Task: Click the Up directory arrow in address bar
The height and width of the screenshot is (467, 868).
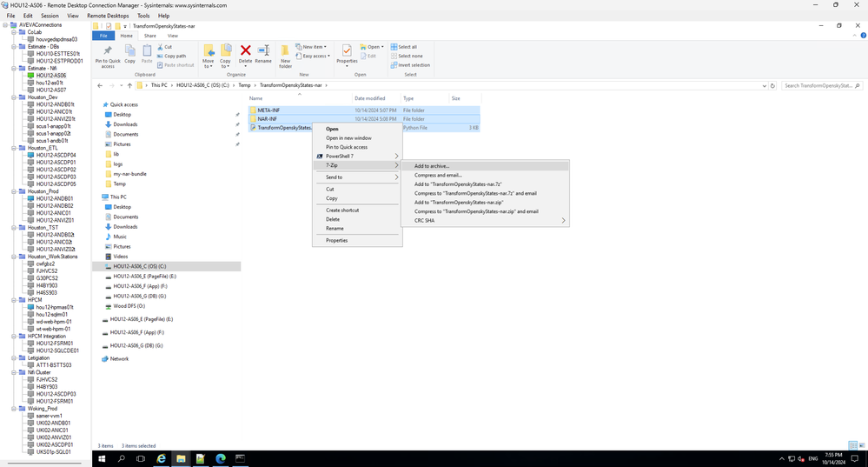Action: coord(129,86)
